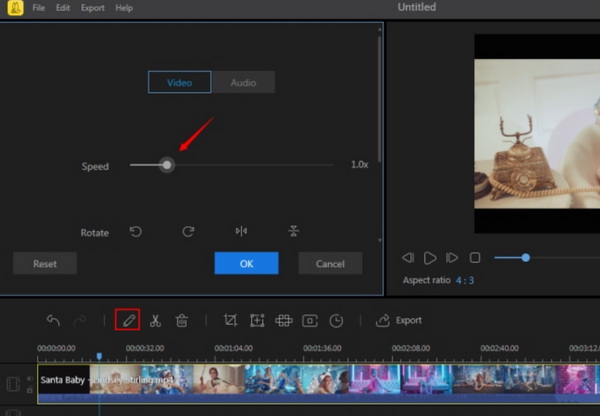Click the pencil Edit tool icon

point(127,320)
